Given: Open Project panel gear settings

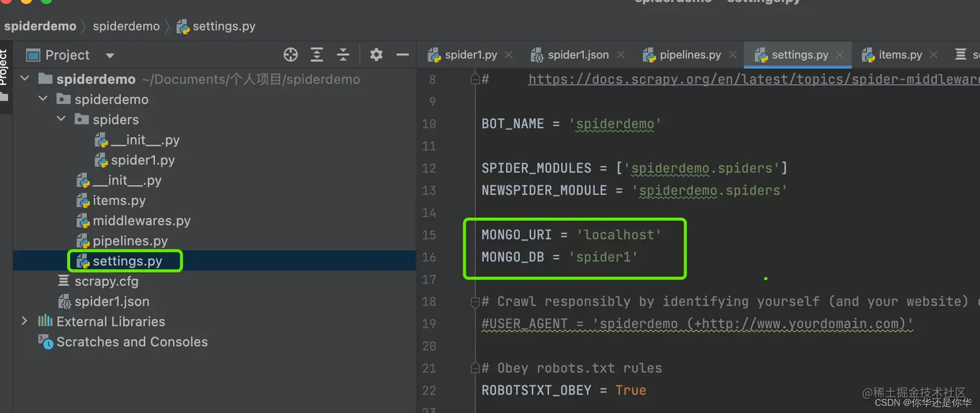Looking at the screenshot, I should coord(376,55).
